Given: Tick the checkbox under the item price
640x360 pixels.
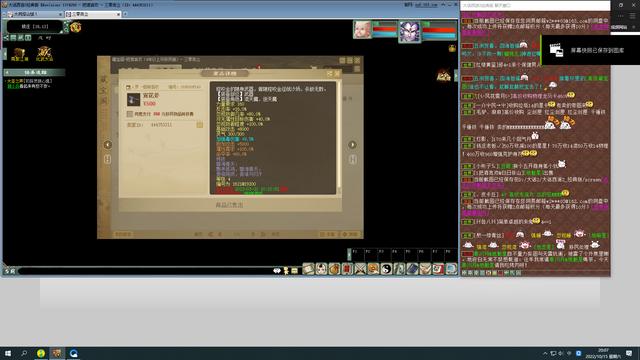Looking at the screenshot, I should (130, 114).
